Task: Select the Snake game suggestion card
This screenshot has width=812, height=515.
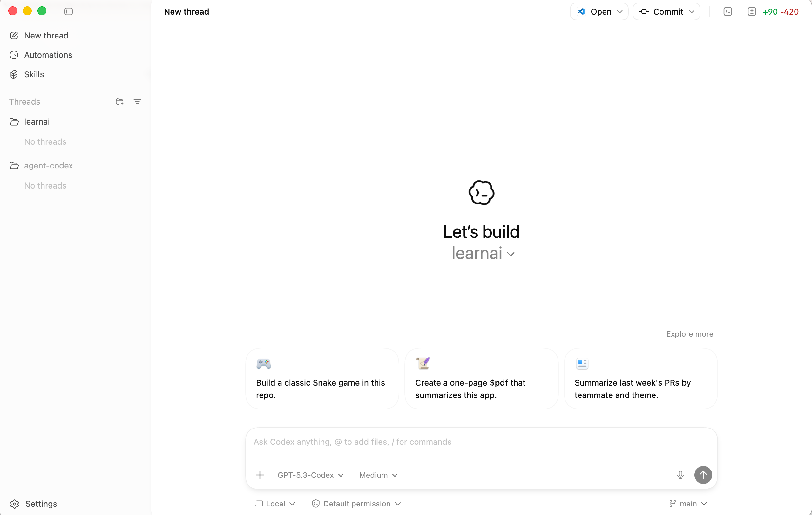Action: click(322, 378)
